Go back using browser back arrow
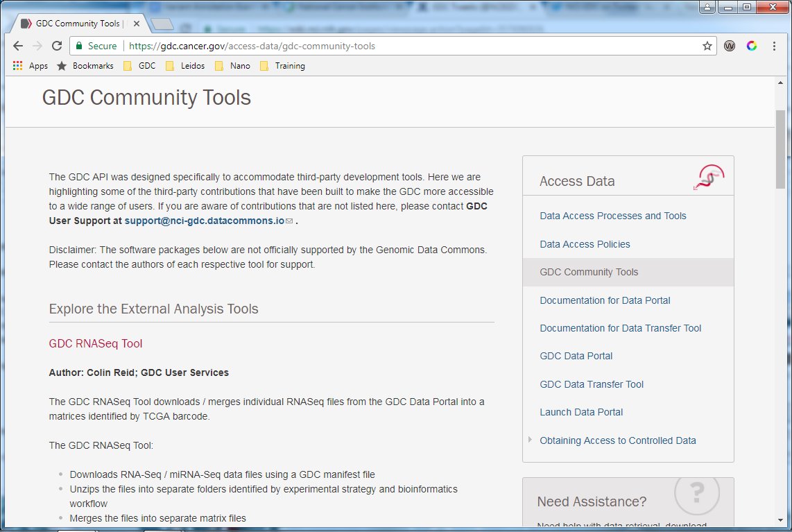 17,46
